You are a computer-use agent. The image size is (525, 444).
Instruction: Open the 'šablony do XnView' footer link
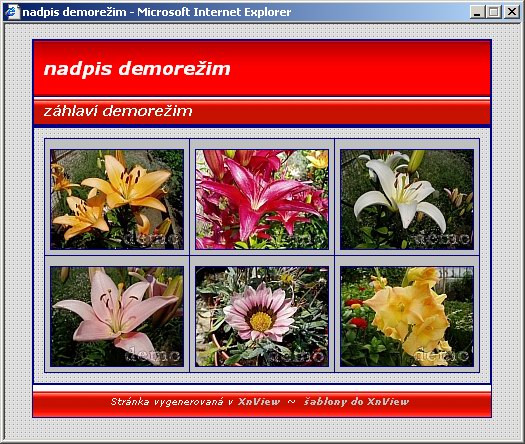point(356,401)
